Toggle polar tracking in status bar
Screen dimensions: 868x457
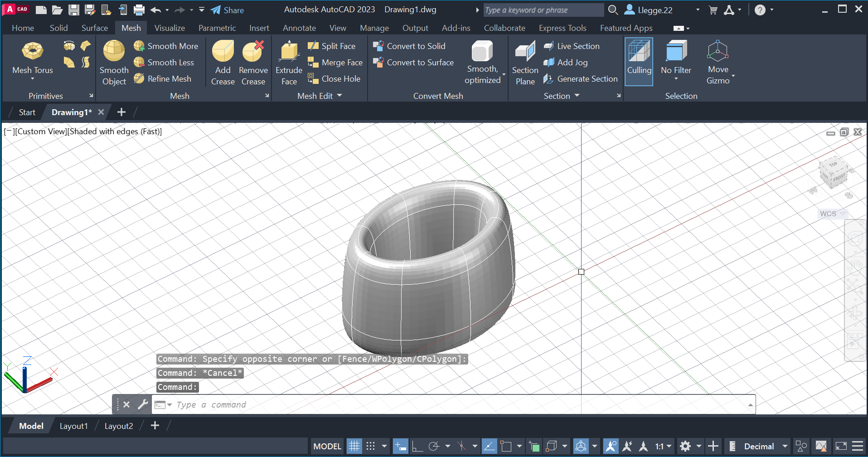point(434,446)
